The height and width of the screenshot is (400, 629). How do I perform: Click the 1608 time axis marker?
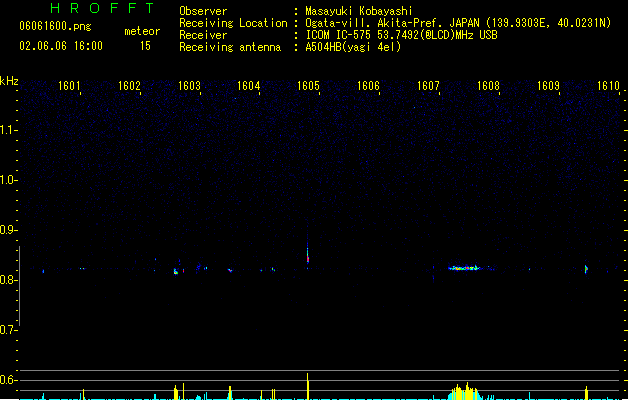point(488,86)
